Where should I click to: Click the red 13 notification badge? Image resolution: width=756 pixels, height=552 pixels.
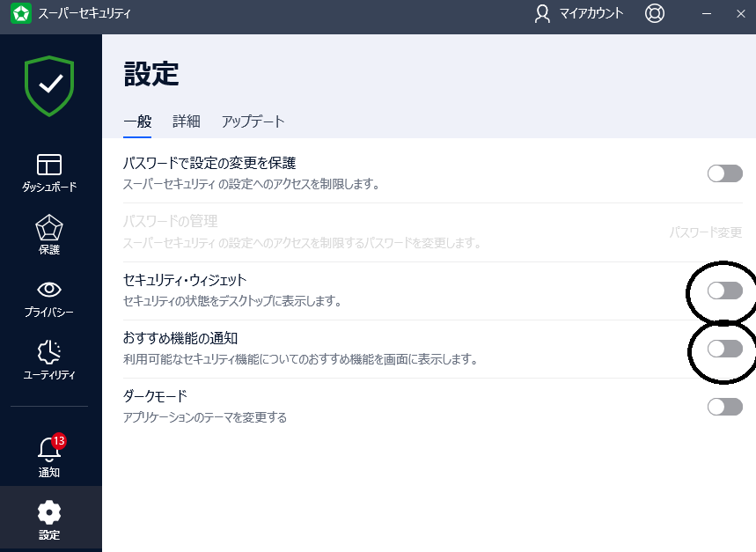(x=57, y=439)
